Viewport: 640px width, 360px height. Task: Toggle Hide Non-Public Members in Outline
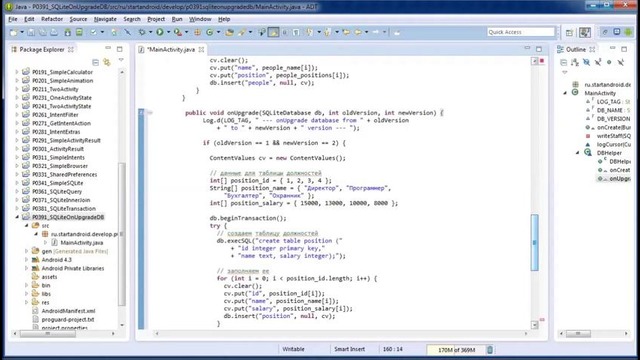(609, 62)
